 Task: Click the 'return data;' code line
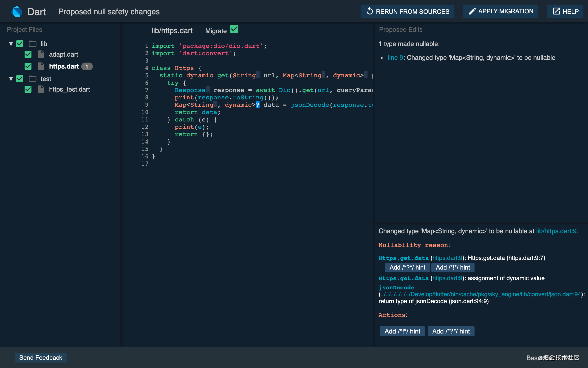(198, 112)
